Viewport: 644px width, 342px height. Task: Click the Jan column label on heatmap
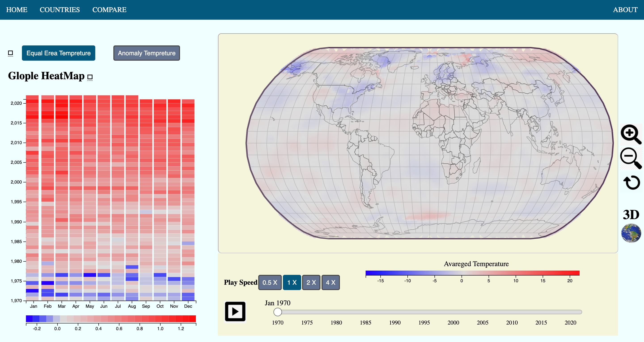coord(34,306)
